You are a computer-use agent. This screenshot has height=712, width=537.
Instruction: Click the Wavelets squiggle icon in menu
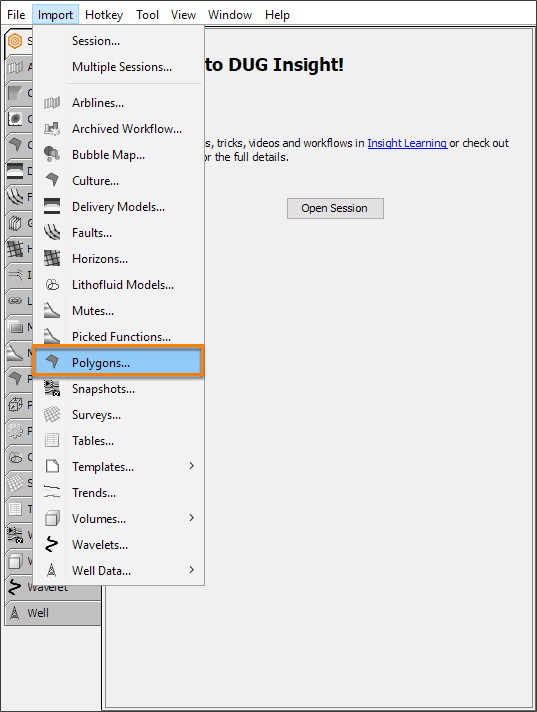coord(52,544)
